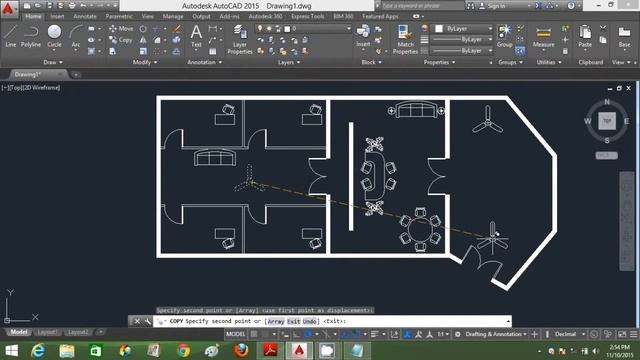This screenshot has height=360, width=640.
Task: Choose Exit option in command line
Action: (x=293, y=321)
